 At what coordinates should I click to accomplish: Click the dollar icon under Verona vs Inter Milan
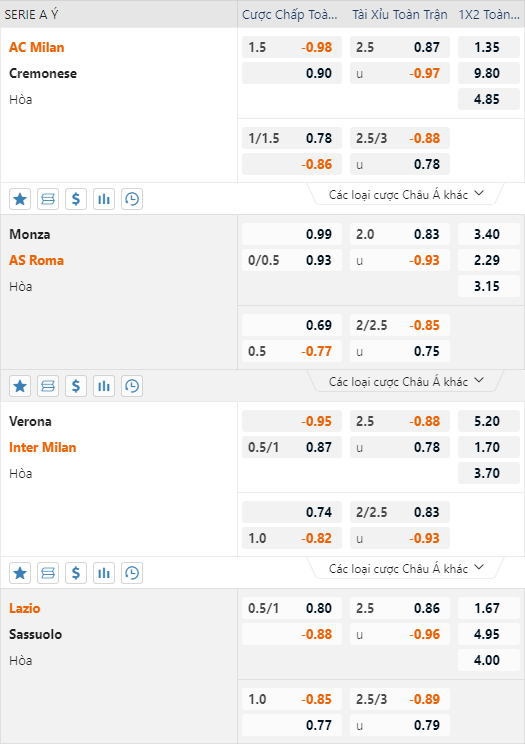coord(76,573)
